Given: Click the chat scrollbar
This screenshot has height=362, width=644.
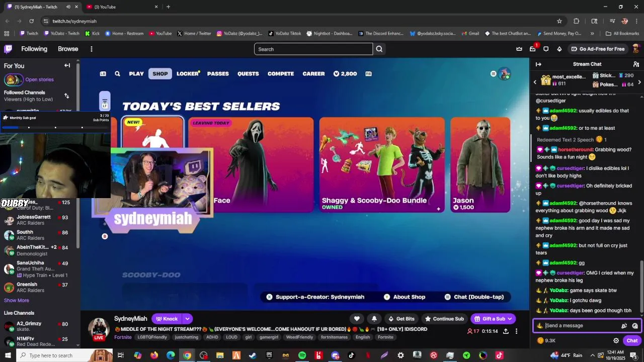Looking at the screenshot, I should pos(641,287).
